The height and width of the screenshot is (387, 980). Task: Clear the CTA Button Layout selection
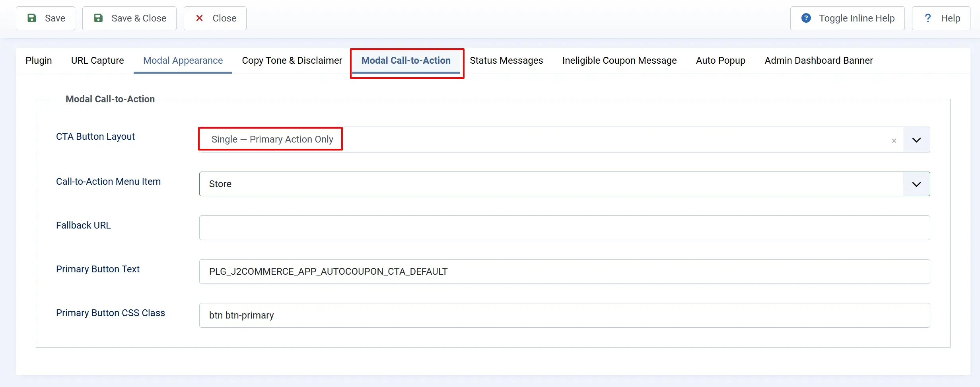[x=894, y=141]
